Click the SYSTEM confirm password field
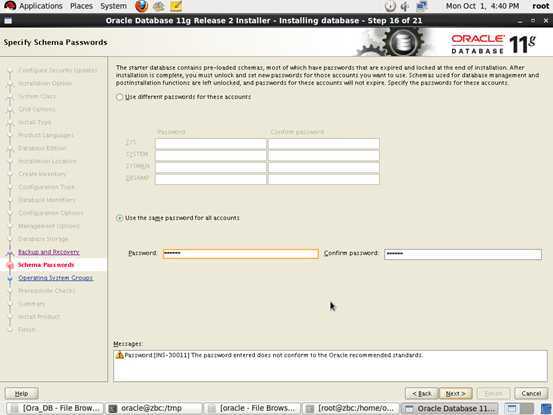553x415 pixels. (x=324, y=155)
